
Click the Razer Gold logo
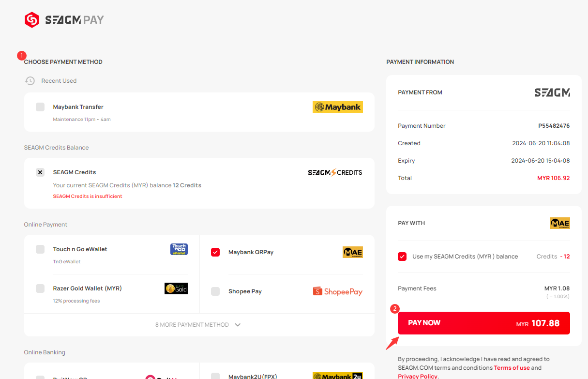(x=176, y=288)
